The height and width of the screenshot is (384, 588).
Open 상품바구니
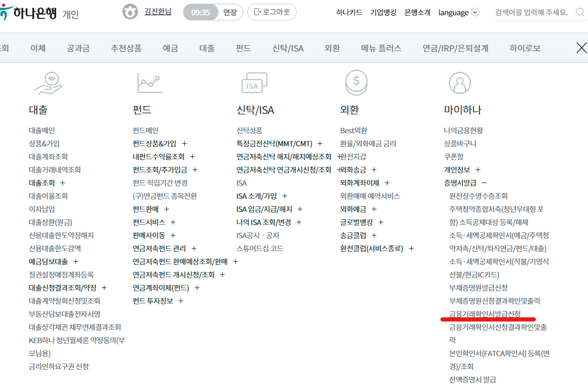click(x=460, y=144)
